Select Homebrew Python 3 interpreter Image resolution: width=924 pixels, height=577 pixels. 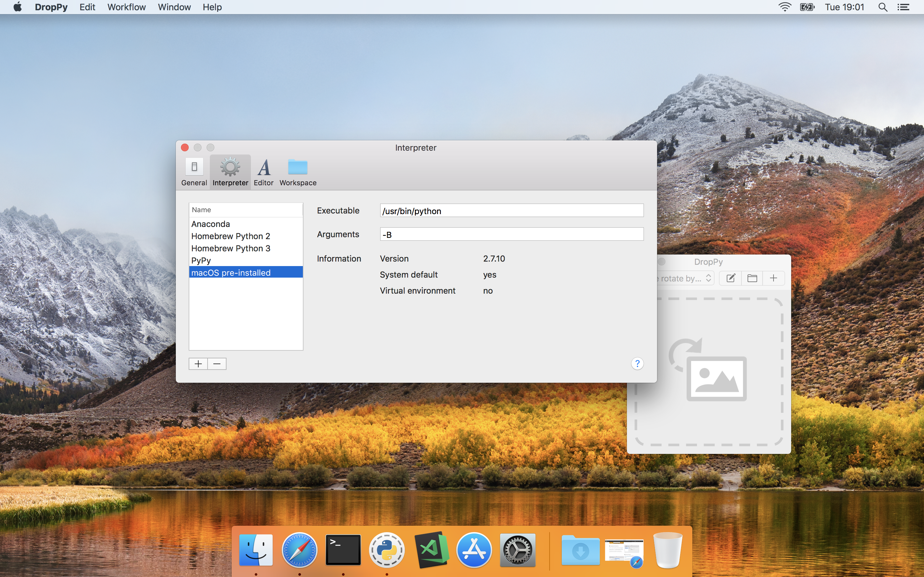[231, 248]
